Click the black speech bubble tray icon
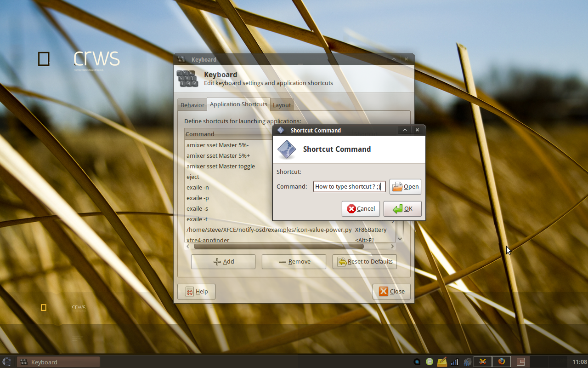The height and width of the screenshot is (368, 588). pos(417,362)
